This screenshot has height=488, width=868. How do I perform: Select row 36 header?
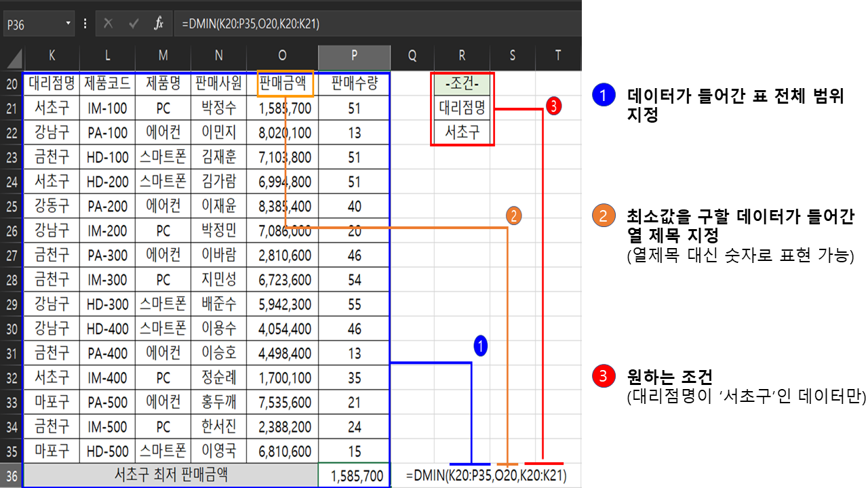(x=12, y=476)
